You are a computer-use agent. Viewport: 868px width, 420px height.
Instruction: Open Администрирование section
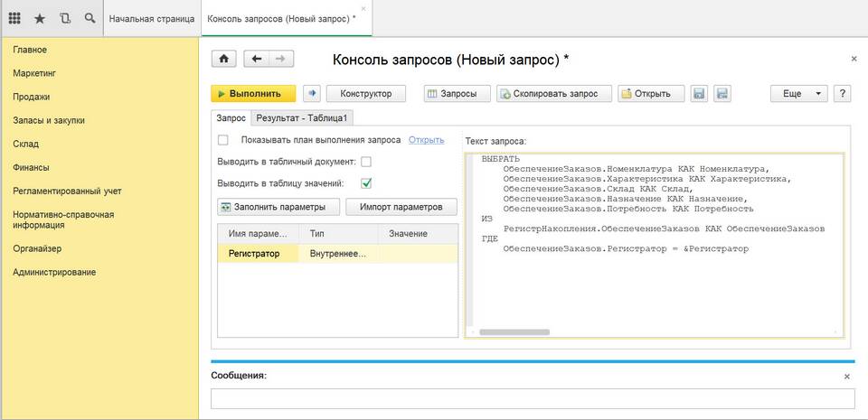click(54, 272)
